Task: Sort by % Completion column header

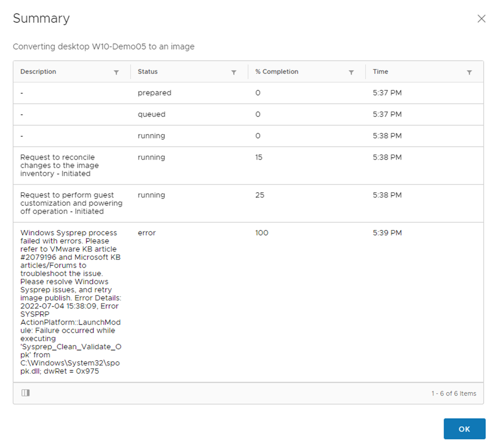Action: 277,72
